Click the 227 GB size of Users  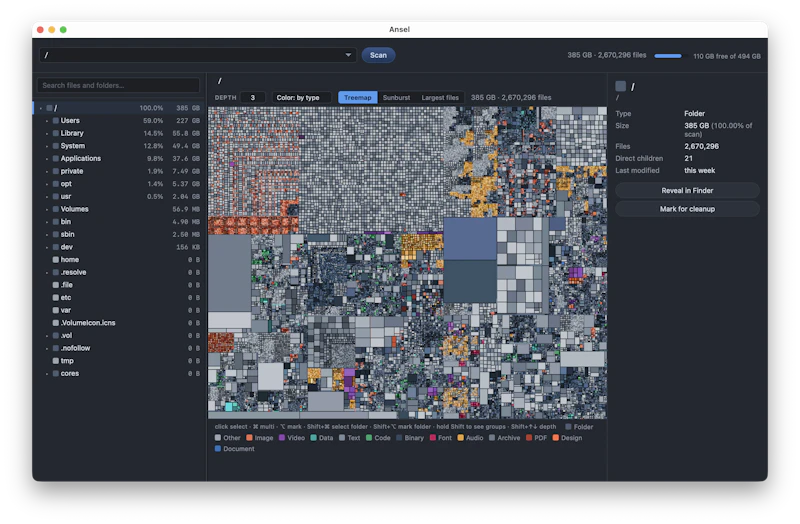[188, 121]
